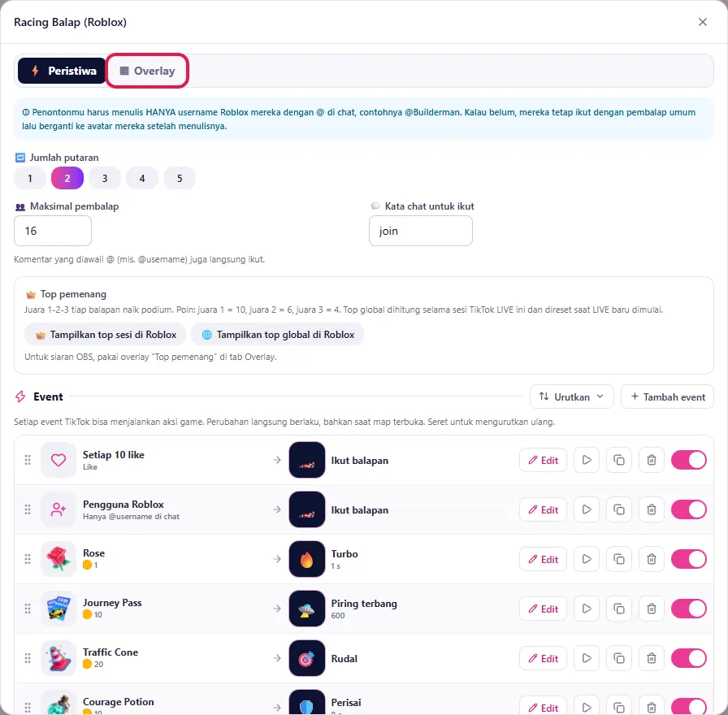728x715 pixels.
Task: Edit the Journey Pass event
Action: pyautogui.click(x=543, y=609)
